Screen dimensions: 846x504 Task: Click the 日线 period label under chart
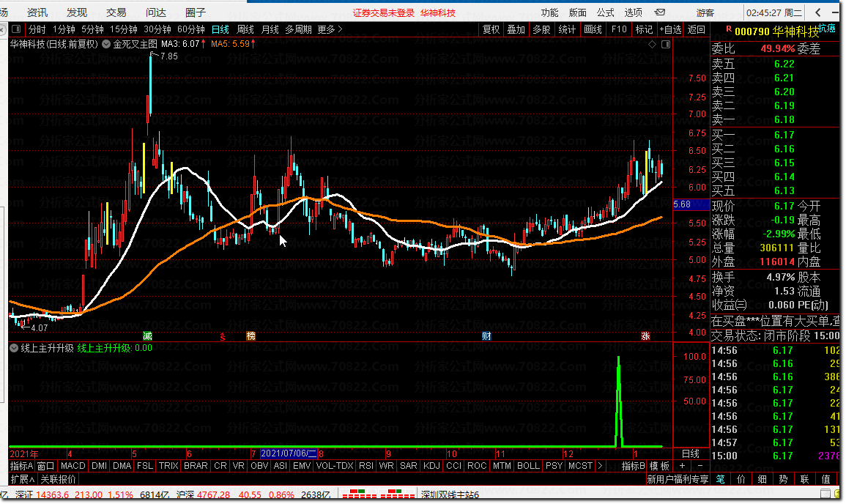[691, 453]
